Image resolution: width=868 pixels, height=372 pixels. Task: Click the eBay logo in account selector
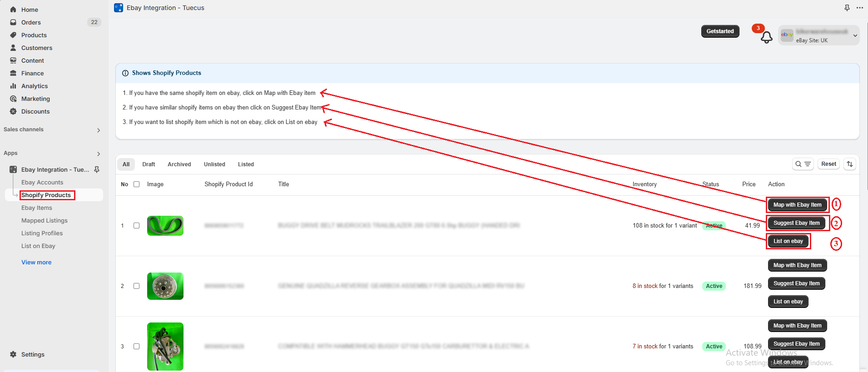point(787,35)
